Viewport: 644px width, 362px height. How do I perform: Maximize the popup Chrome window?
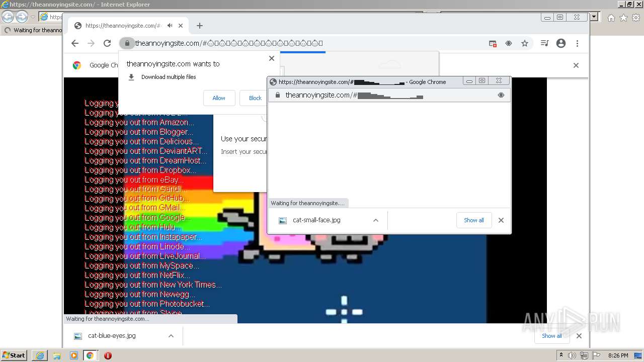pyautogui.click(x=482, y=81)
